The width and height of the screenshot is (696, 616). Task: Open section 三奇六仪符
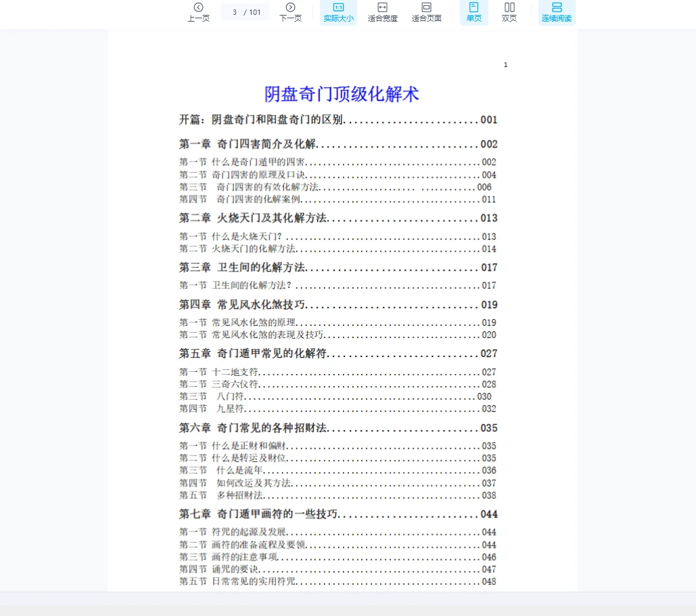(338, 384)
